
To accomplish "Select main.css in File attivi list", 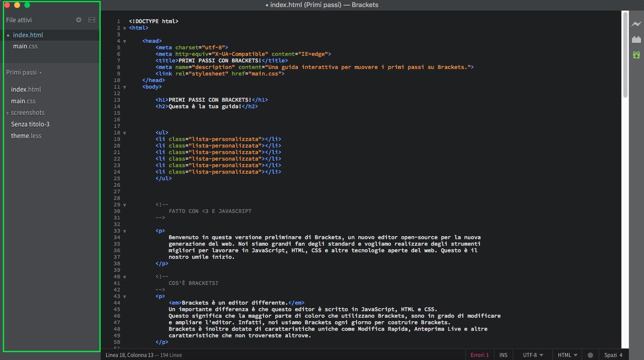I will 25,46.
